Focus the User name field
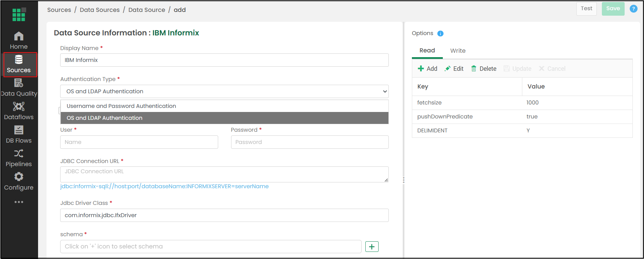Screen dimensions: 644x259 (139, 142)
